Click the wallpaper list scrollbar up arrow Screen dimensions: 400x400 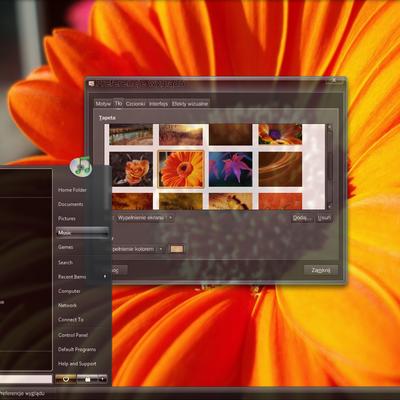[329, 127]
